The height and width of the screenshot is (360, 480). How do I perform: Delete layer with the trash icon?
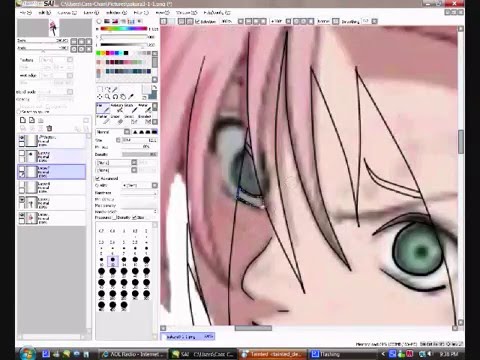49,128
